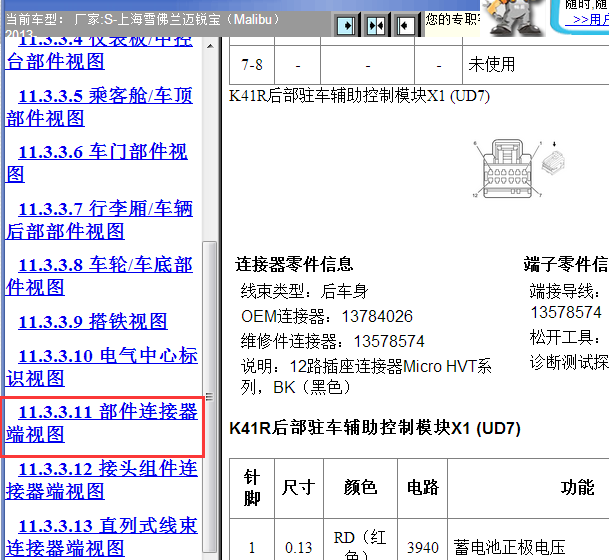Image resolution: width=609 pixels, height=560 pixels.
Task: Click the 3940 circuit cell
Action: [x=423, y=548]
